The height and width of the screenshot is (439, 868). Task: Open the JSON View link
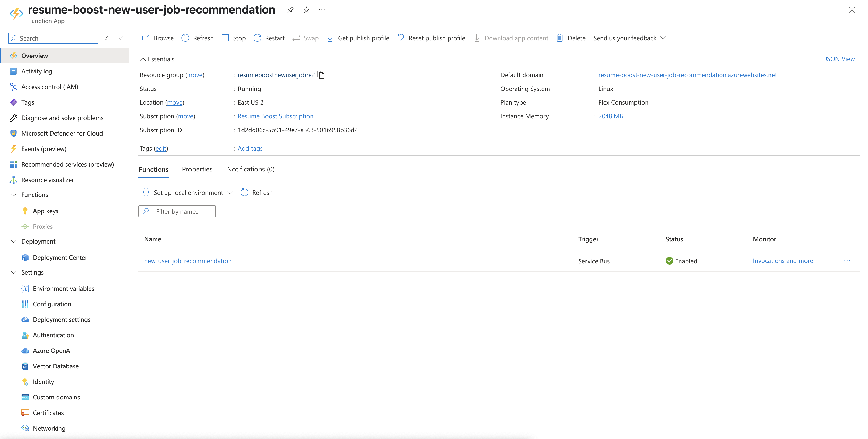[x=839, y=59]
